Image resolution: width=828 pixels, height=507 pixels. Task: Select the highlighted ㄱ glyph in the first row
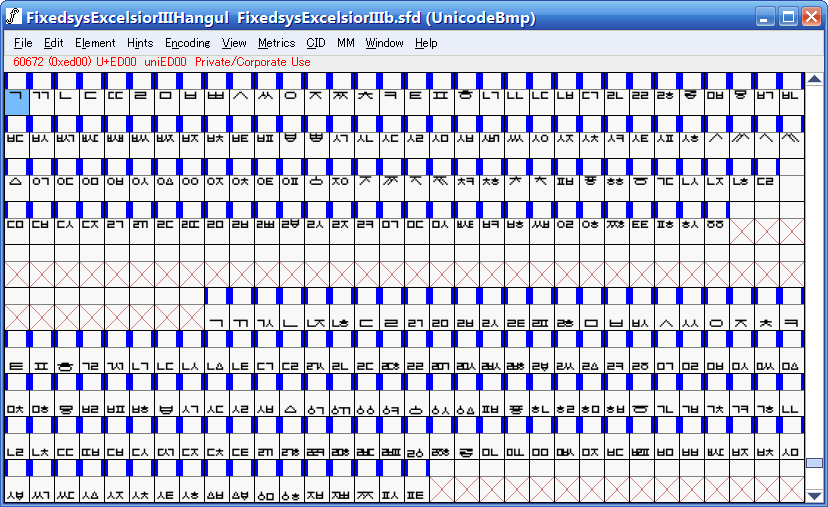(17, 97)
